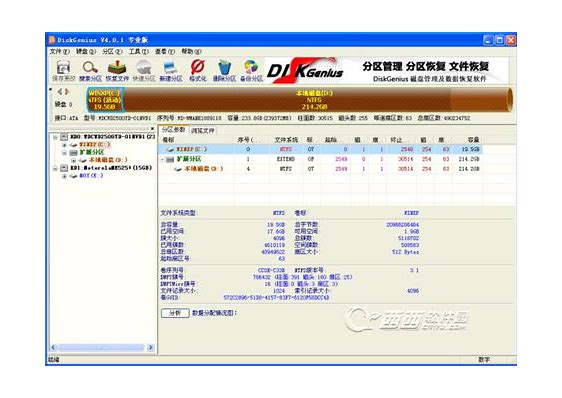The width and height of the screenshot is (562, 398).
Task: Select WINXP(C:) partition block on disk map
Action: (105, 100)
